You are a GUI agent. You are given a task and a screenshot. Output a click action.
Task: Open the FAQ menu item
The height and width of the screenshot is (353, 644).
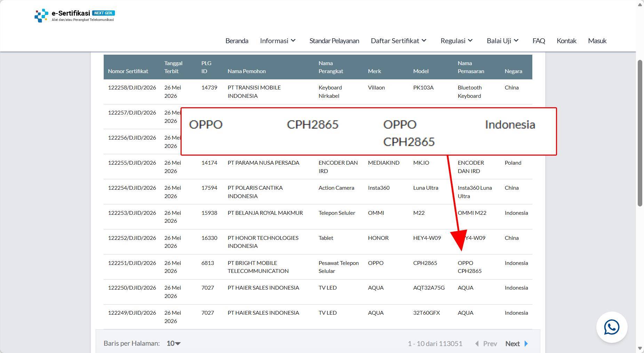pyautogui.click(x=539, y=41)
